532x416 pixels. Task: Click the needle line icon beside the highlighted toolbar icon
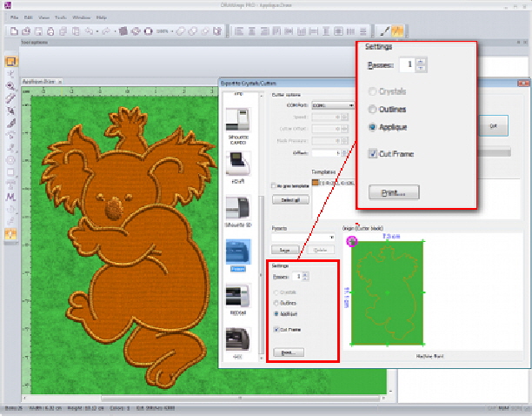[384, 31]
